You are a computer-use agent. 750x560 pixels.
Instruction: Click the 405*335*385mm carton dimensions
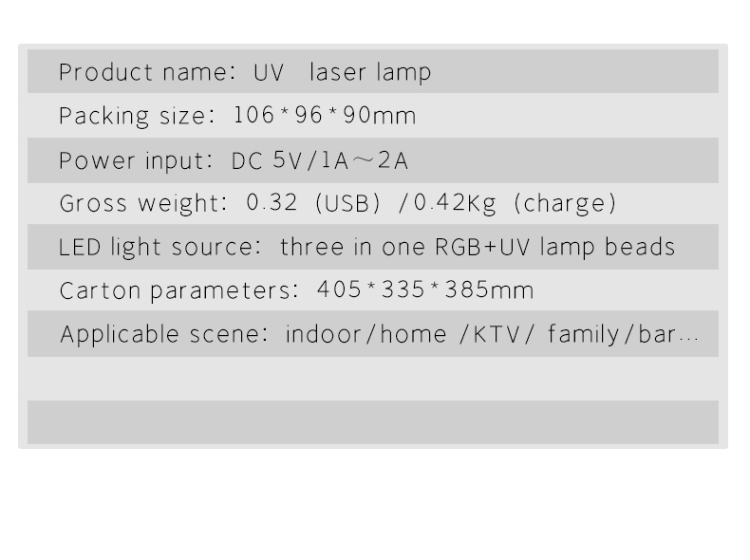coord(425,289)
